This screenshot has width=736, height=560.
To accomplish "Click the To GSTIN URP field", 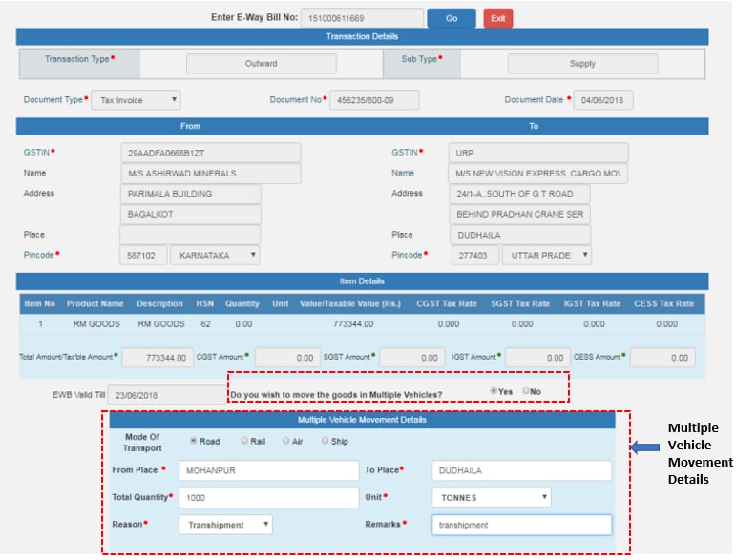I will click(x=538, y=153).
